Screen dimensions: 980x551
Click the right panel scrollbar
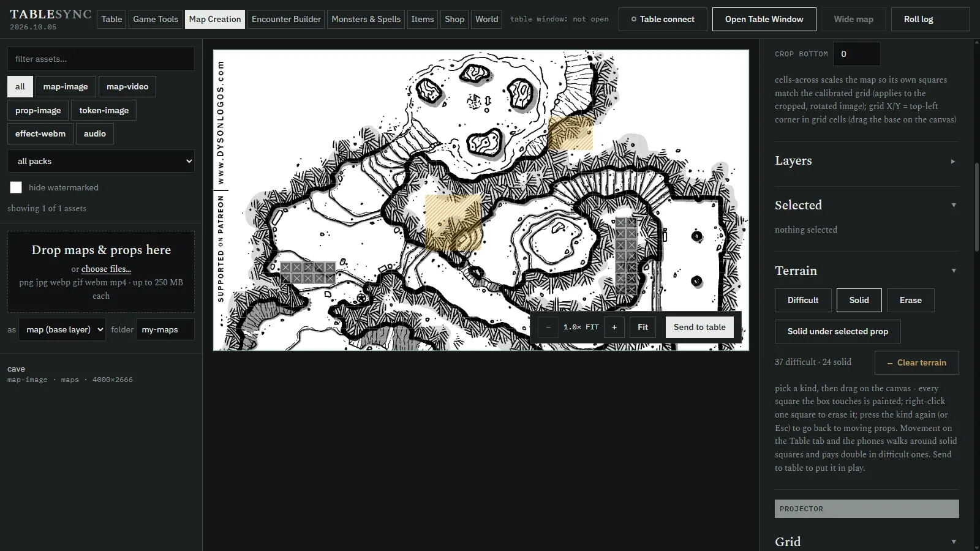[976, 208]
